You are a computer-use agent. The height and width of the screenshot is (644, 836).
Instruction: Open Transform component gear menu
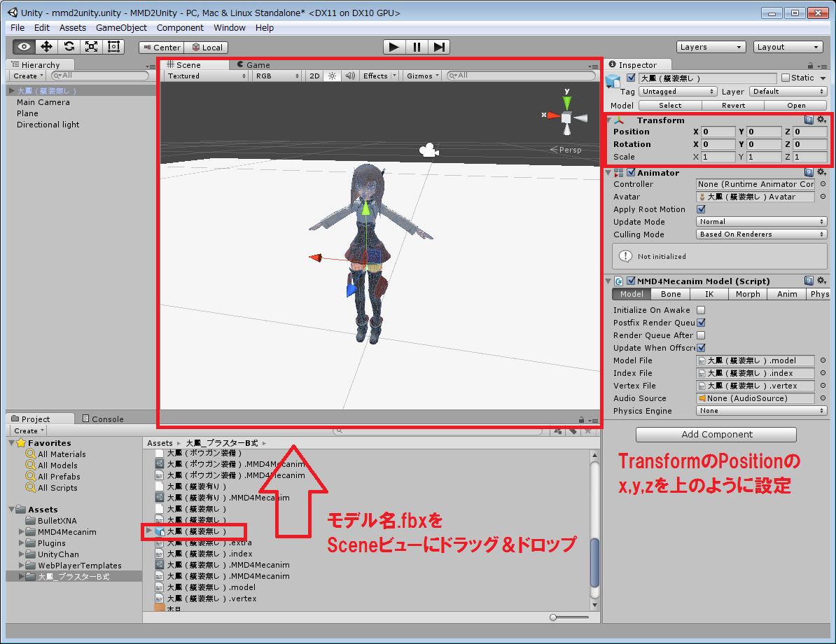coord(821,120)
